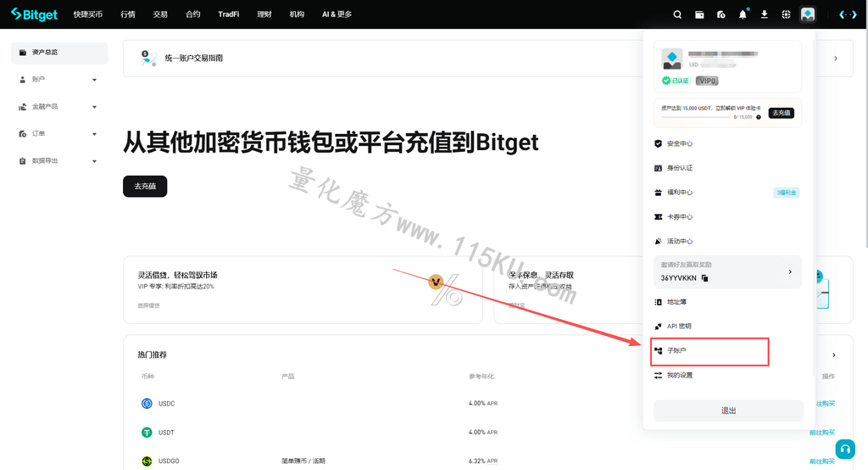Open 机构 in the top navigation

[297, 14]
